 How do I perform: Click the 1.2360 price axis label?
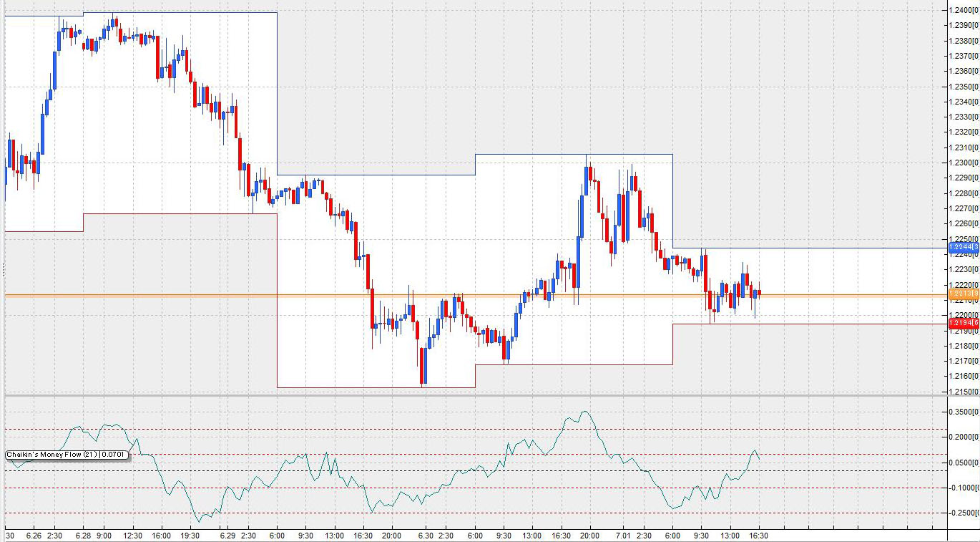pyautogui.click(x=964, y=71)
